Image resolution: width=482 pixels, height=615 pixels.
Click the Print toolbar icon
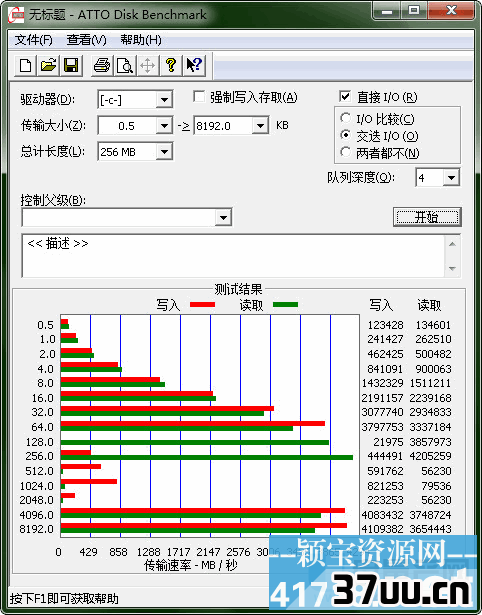(x=102, y=65)
